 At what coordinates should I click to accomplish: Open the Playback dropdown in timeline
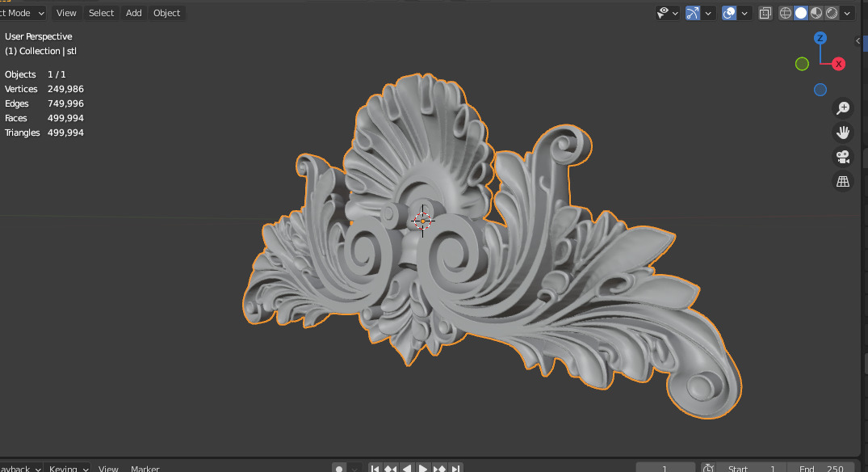tap(20, 469)
